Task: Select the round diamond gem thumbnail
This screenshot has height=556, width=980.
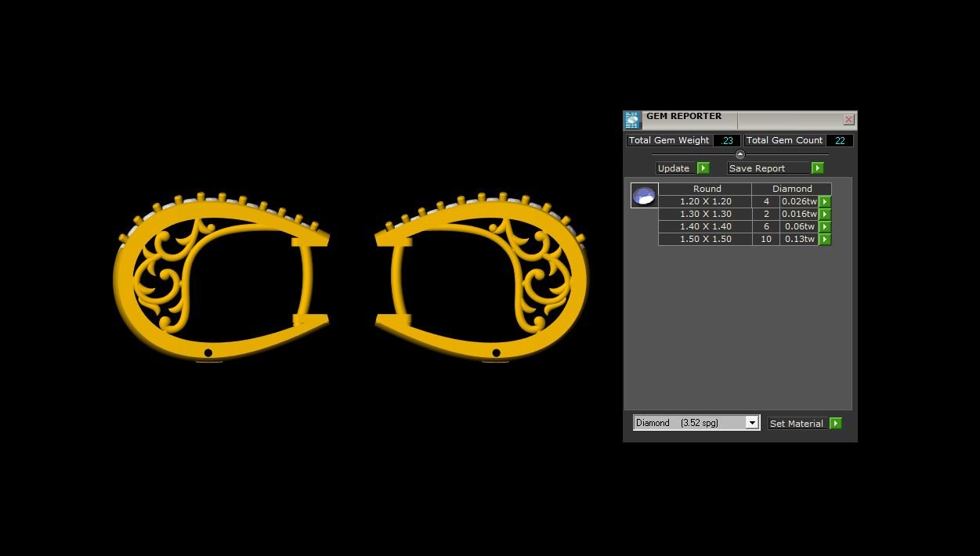Action: click(x=645, y=196)
